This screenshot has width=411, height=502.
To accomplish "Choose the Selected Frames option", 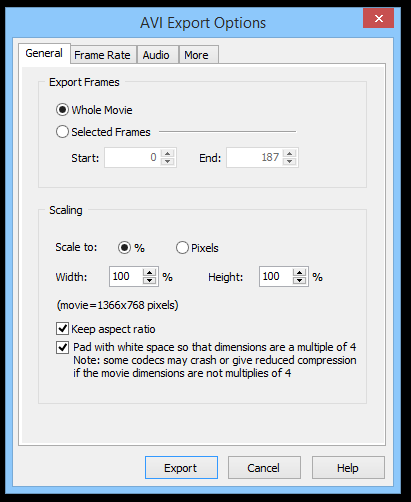I will click(x=62, y=132).
